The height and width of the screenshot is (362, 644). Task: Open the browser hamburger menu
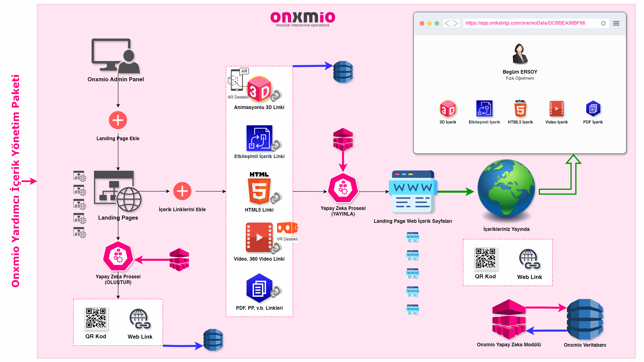click(616, 23)
